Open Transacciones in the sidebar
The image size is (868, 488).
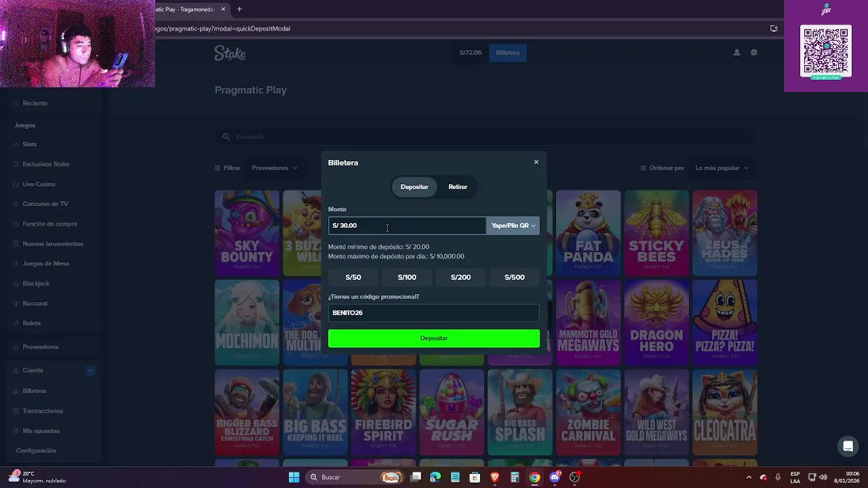point(42,411)
